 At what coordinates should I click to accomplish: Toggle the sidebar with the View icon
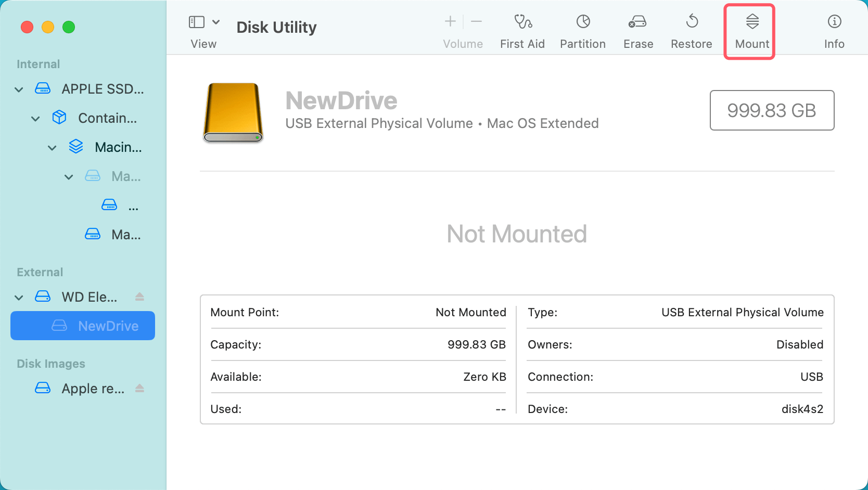196,22
